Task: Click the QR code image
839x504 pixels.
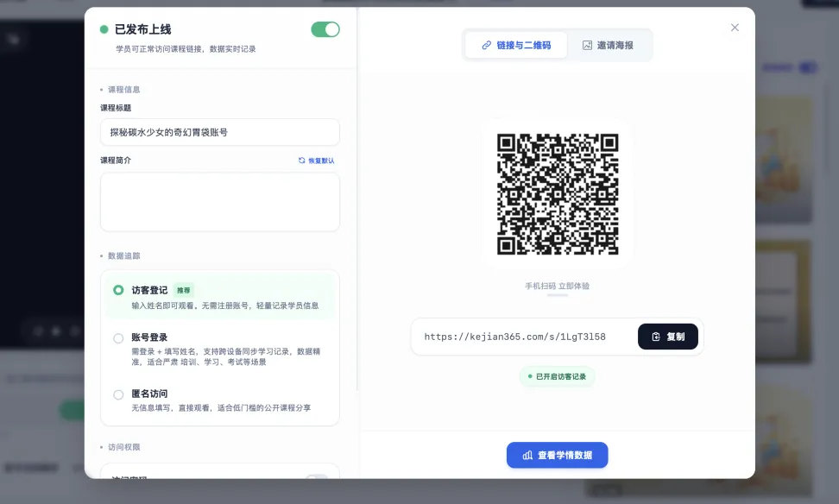Action: (x=558, y=193)
